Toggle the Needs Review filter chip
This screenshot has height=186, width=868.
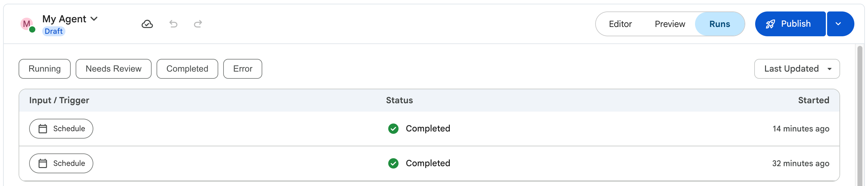113,69
